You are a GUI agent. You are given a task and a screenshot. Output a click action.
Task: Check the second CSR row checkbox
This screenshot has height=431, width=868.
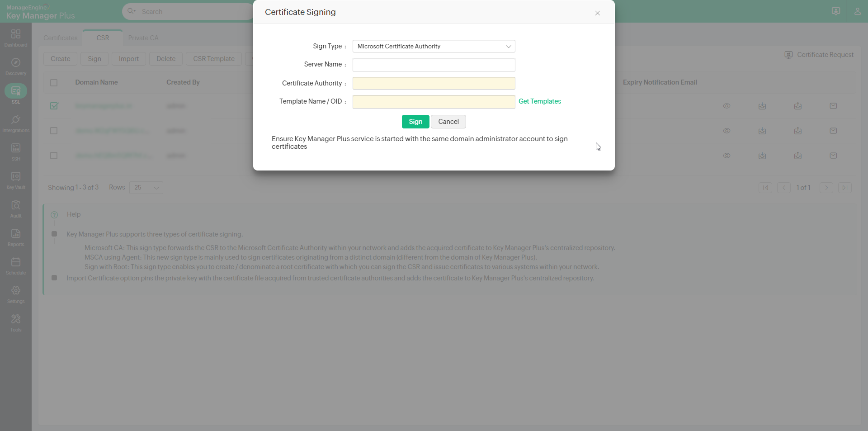[54, 131]
